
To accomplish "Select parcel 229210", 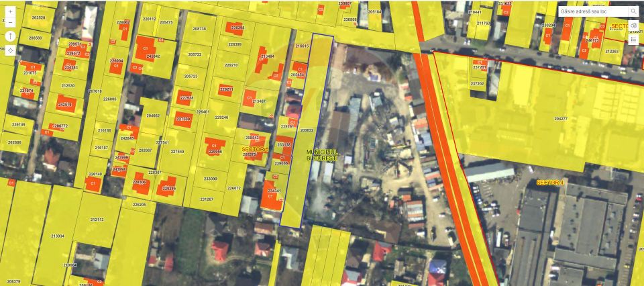I will 231,65.
